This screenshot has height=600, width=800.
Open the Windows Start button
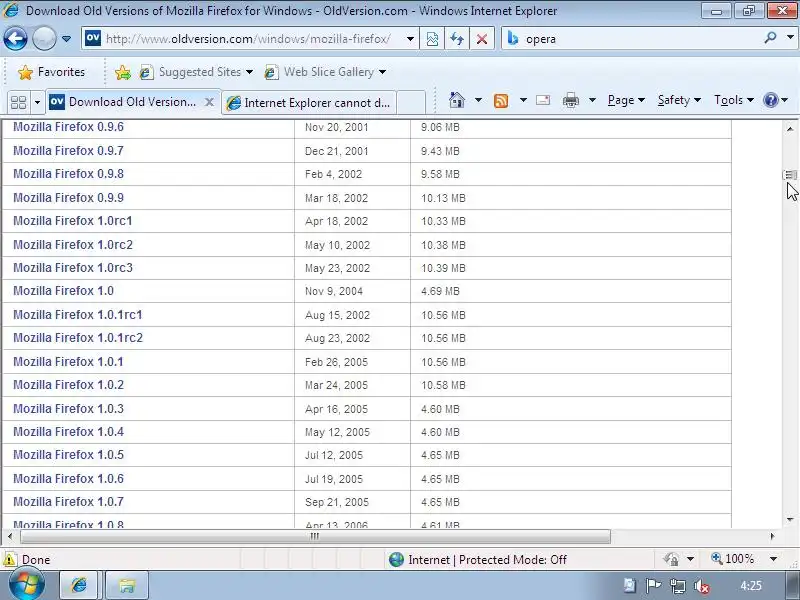26,584
